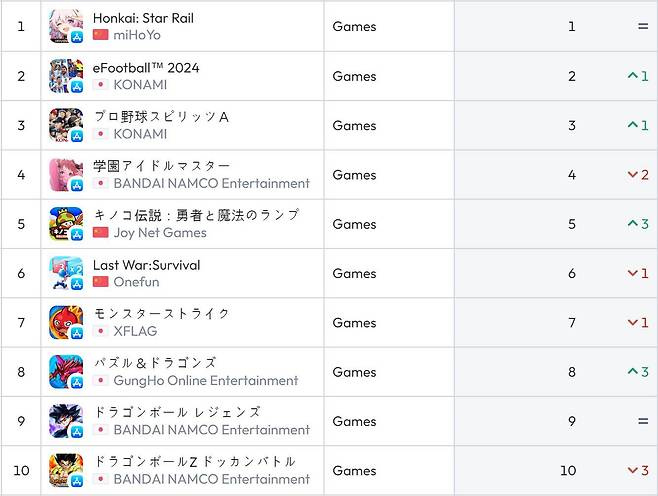The height and width of the screenshot is (496, 658).
Task: Click publisher Onefun
Action: click(x=137, y=282)
